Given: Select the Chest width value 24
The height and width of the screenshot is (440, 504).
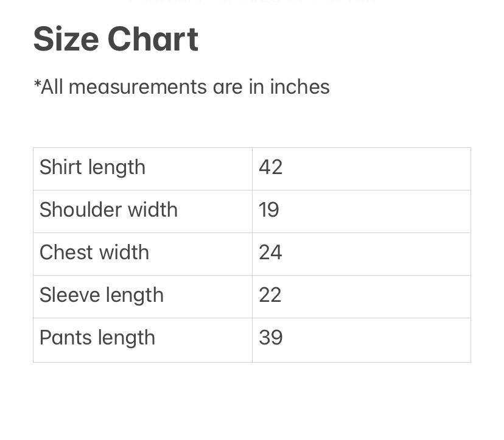Looking at the screenshot, I should [x=270, y=253].
